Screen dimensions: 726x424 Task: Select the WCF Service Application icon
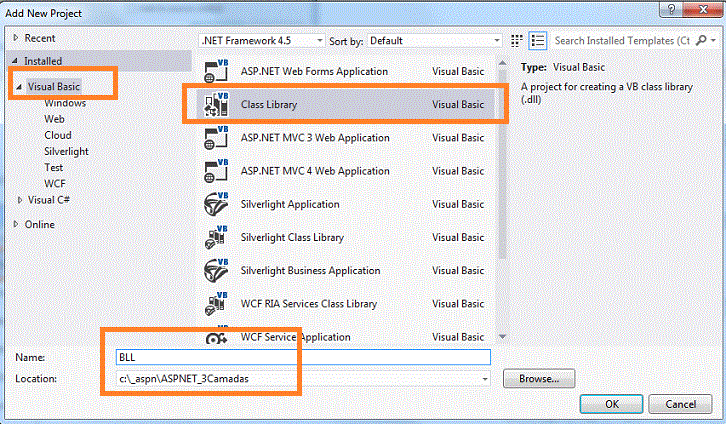tap(216, 336)
